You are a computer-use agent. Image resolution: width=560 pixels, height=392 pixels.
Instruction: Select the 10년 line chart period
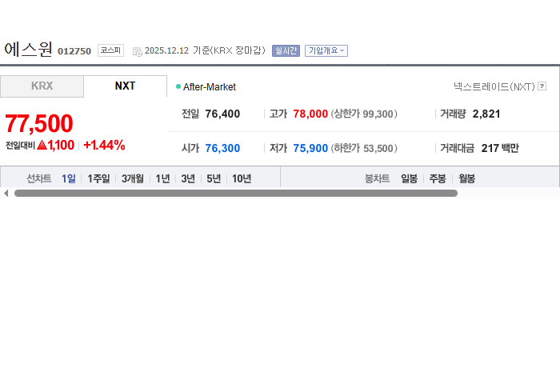(x=242, y=178)
